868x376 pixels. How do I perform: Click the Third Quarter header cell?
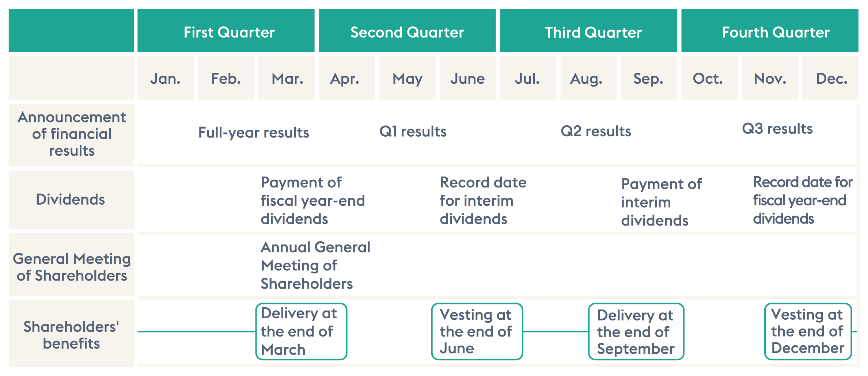(588, 31)
